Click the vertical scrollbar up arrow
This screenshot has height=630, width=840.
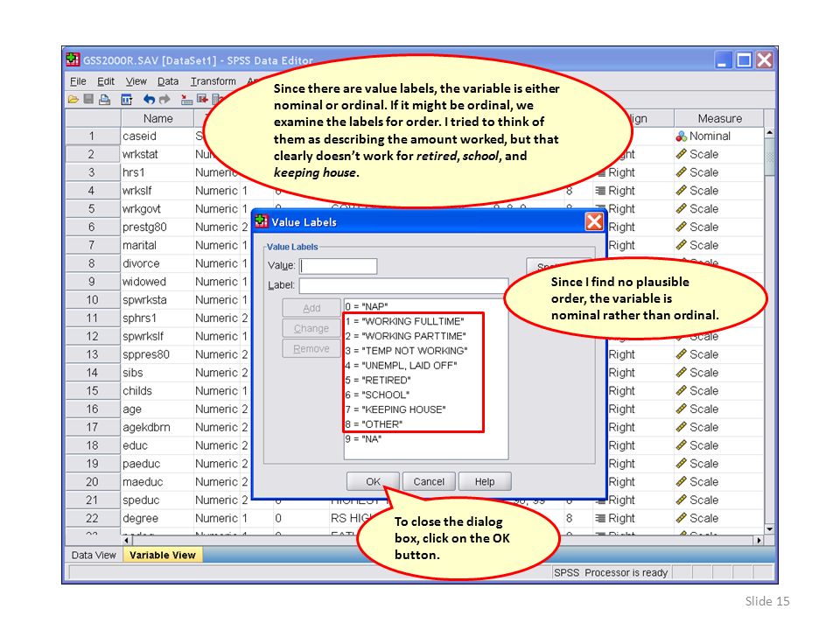(769, 132)
